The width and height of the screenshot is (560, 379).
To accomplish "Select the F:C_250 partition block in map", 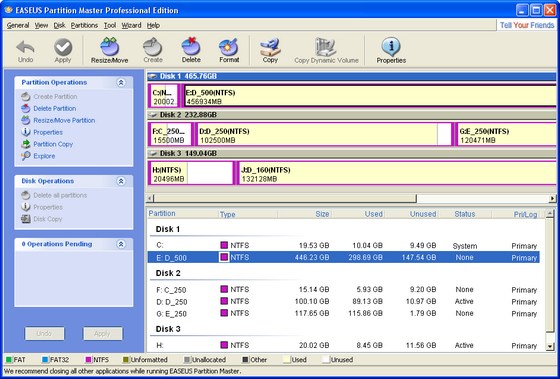I will [x=170, y=134].
